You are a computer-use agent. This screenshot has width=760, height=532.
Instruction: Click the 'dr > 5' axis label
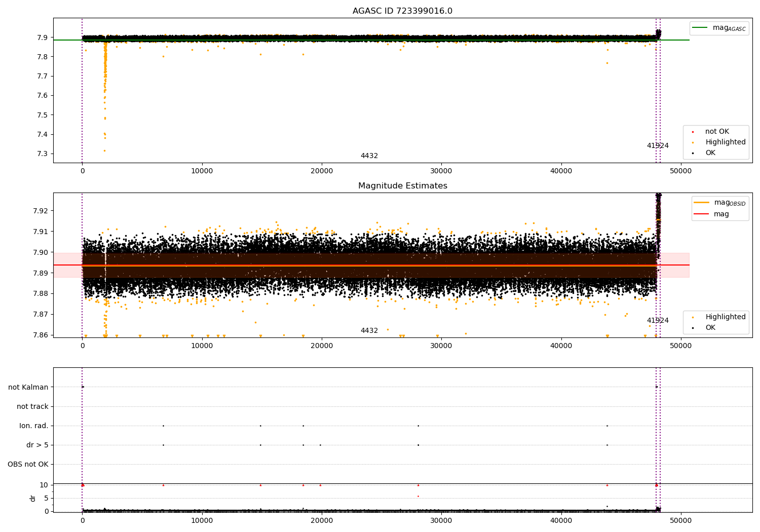[37, 445]
